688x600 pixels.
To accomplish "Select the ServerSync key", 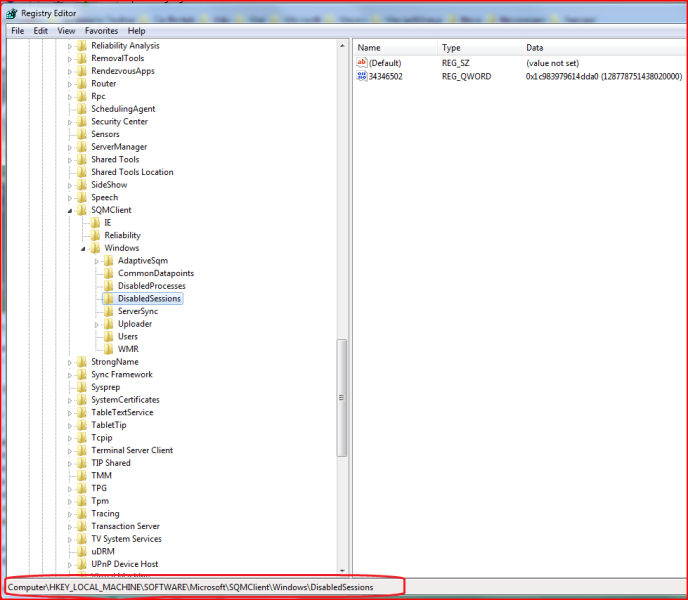I will click(x=138, y=312).
